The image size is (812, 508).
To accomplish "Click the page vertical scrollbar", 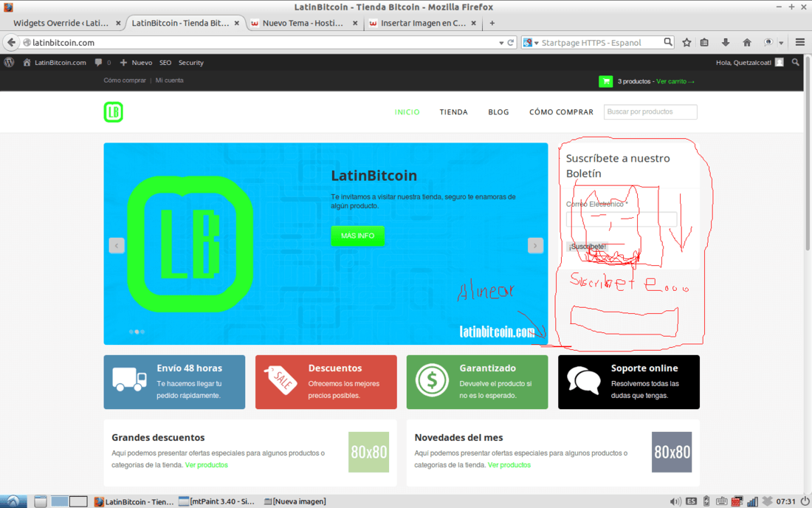I will [x=808, y=155].
